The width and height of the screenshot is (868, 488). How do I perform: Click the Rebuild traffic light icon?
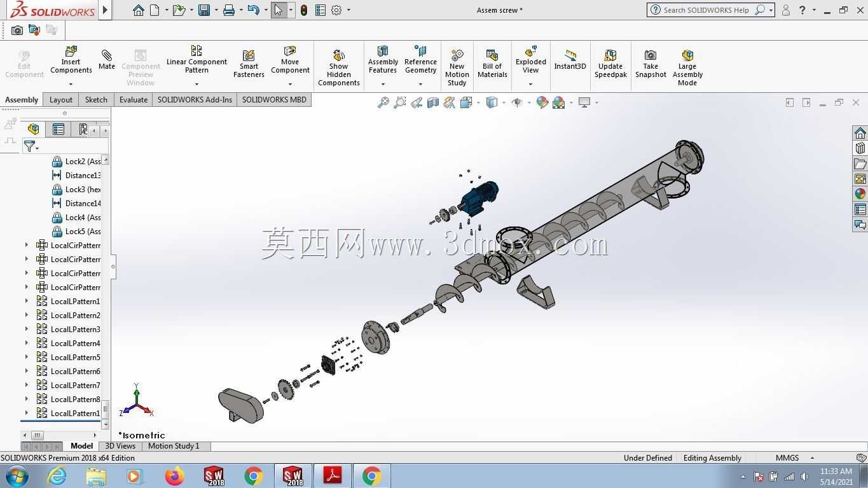click(x=304, y=10)
